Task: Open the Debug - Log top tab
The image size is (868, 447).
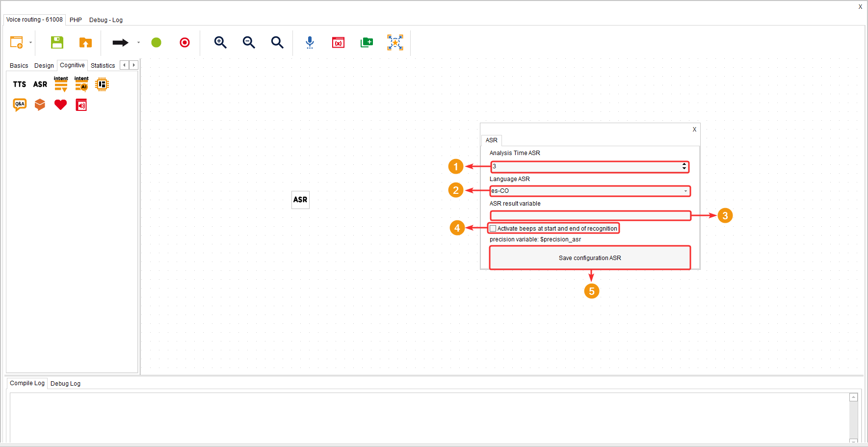Action: 106,20
